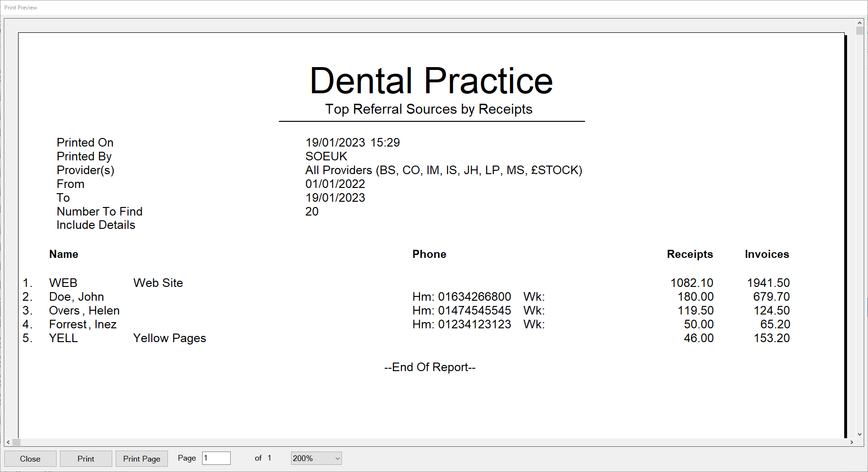
Task: Click the horizontal scrollbar thumb
Action: [17, 442]
